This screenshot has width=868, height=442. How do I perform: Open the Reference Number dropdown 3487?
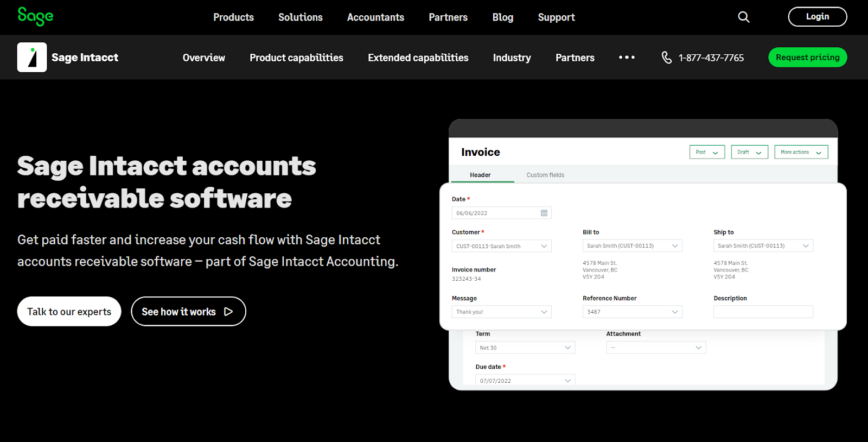pos(632,312)
